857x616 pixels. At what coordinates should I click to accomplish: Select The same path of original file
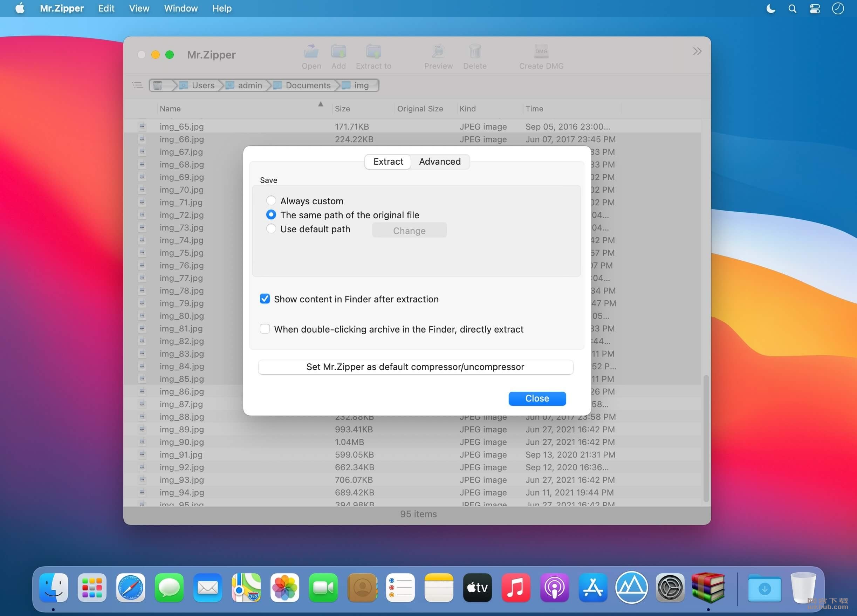pos(271,215)
